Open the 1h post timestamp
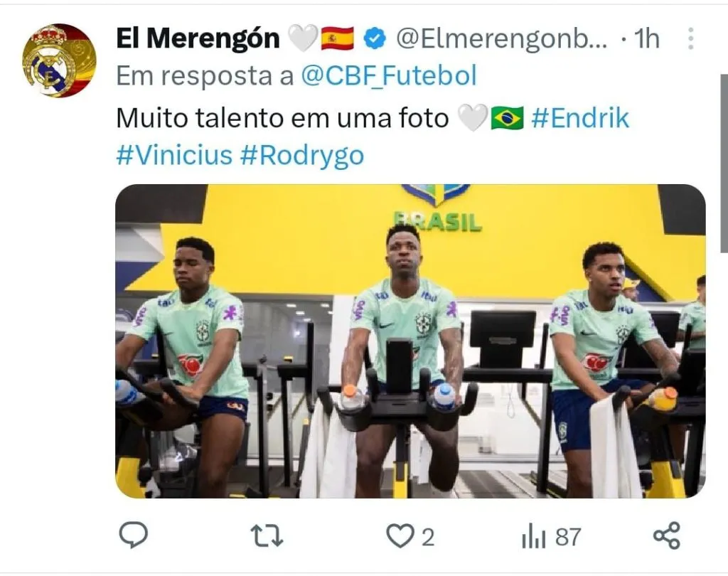The image size is (728, 576). (x=646, y=38)
